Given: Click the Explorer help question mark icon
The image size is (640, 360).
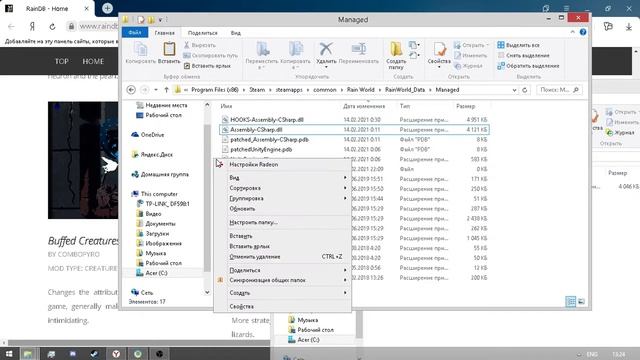Looking at the screenshot, I should click(583, 32).
